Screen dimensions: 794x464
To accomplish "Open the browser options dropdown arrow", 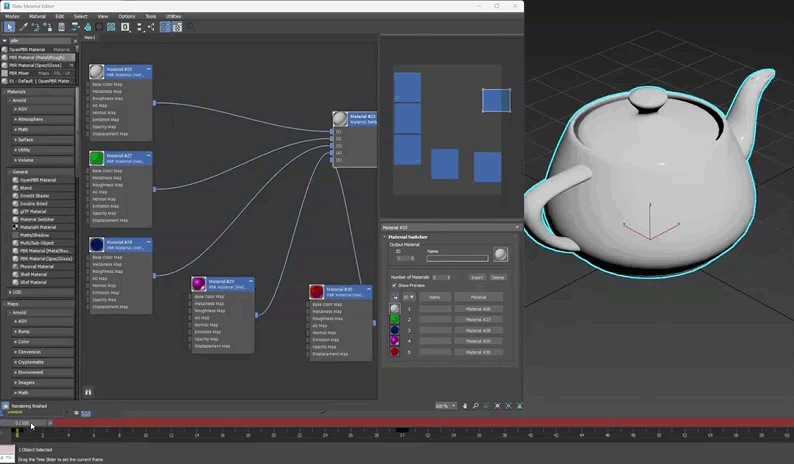I will [x=5, y=41].
